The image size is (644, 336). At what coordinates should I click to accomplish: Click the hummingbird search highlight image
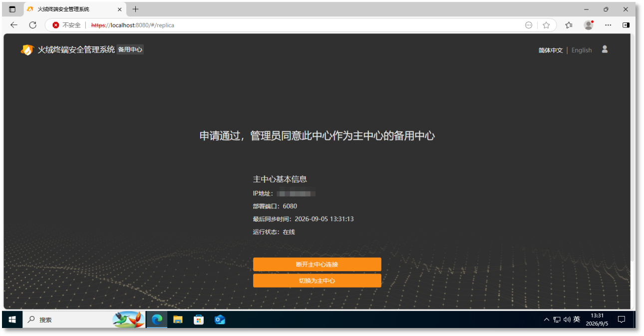point(128,320)
